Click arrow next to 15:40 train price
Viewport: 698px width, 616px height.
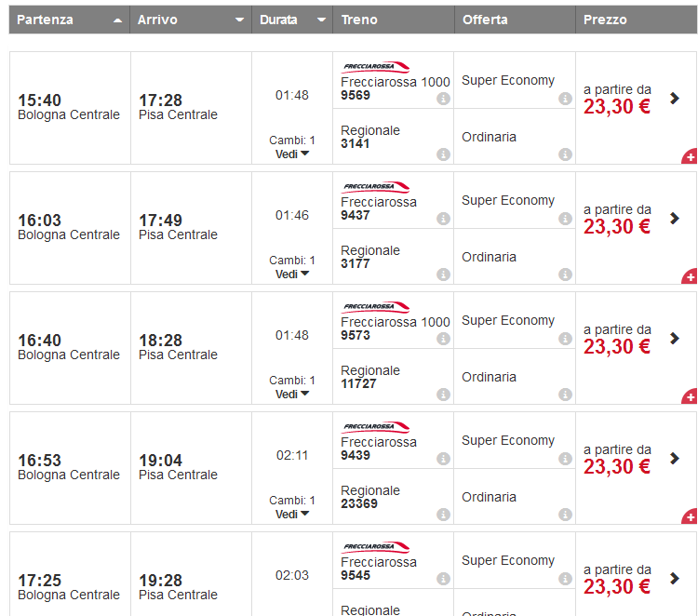point(675,98)
